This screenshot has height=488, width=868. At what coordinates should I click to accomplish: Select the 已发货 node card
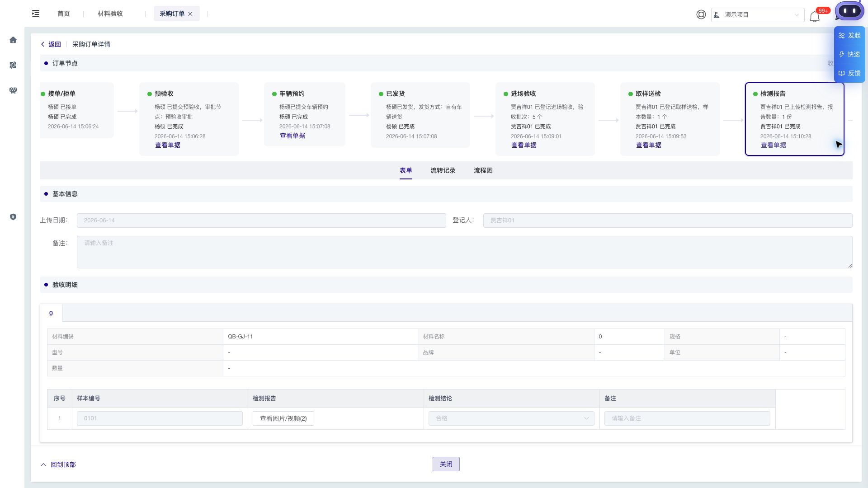[420, 115]
